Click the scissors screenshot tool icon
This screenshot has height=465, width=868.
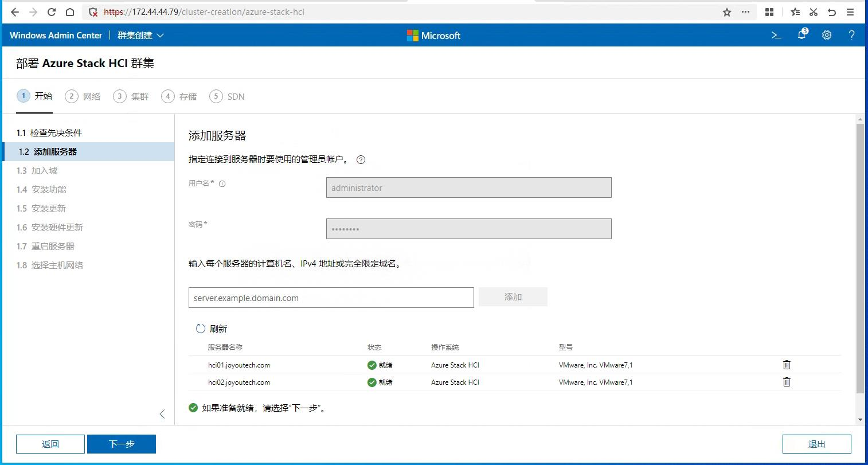pos(813,12)
